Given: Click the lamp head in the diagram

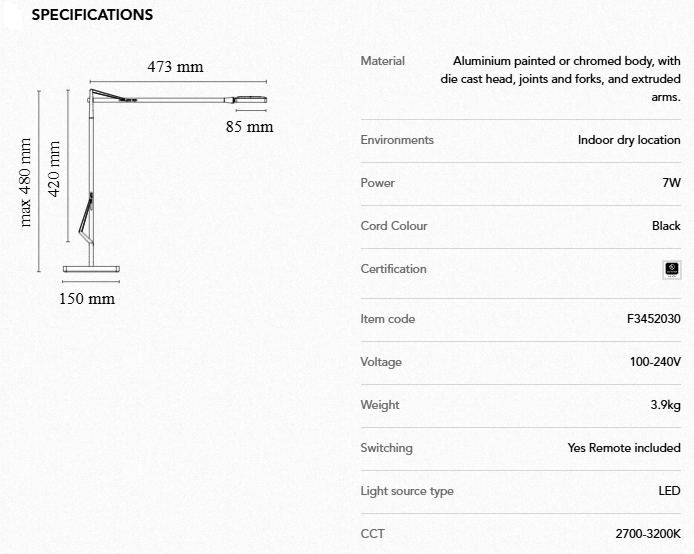Looking at the screenshot, I should point(249,98).
